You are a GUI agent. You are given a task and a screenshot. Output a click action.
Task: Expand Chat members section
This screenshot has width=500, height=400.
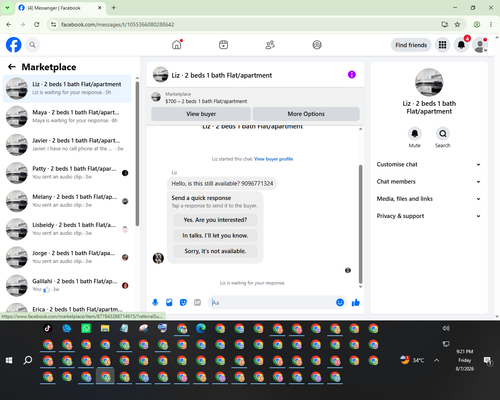(429, 182)
